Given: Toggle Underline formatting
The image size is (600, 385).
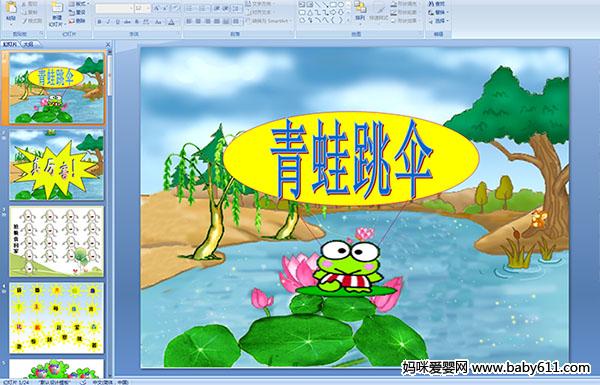Looking at the screenshot, I should coord(118,22).
